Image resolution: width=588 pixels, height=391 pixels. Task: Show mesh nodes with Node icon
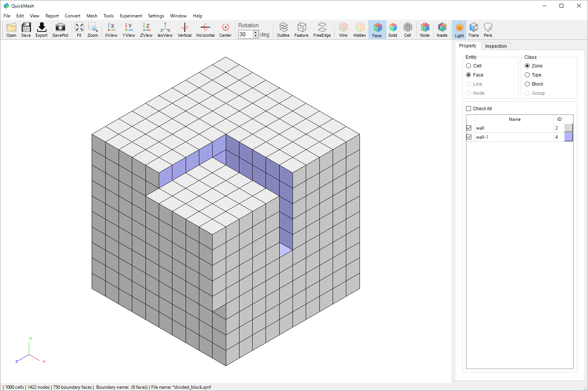[425, 30]
